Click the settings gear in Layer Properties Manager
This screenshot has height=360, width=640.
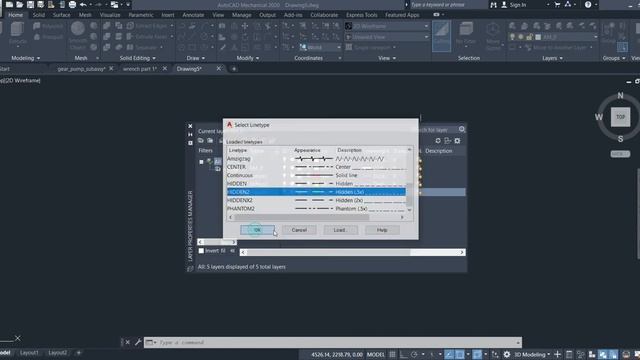point(457,140)
